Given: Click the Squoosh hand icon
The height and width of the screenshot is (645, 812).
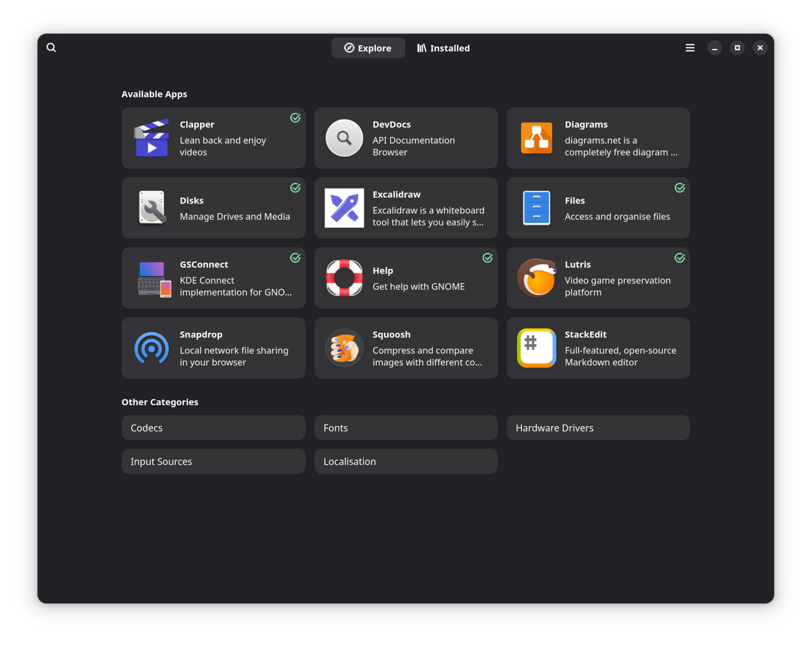Looking at the screenshot, I should coord(344,348).
